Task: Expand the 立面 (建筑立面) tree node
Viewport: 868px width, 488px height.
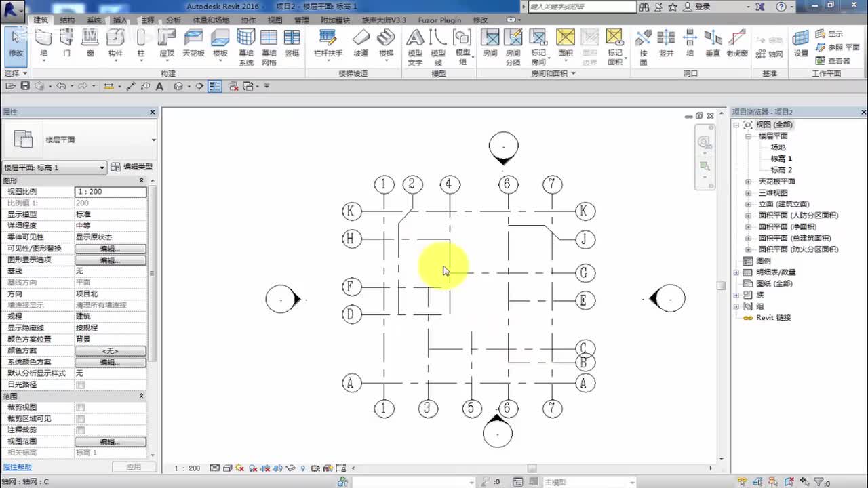Action: point(749,204)
